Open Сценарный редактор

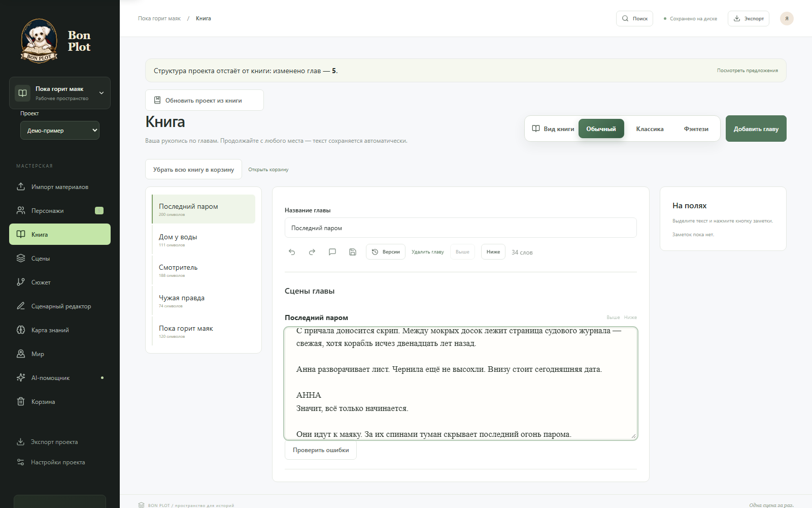click(x=60, y=306)
